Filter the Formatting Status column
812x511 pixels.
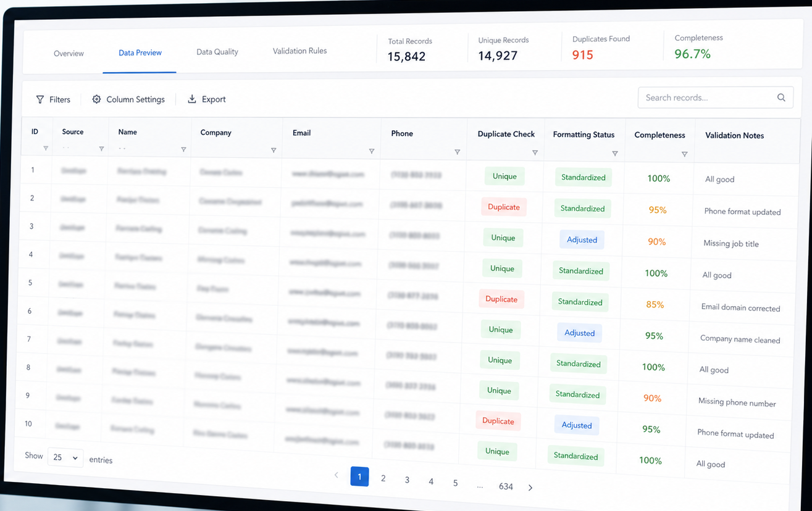click(614, 154)
